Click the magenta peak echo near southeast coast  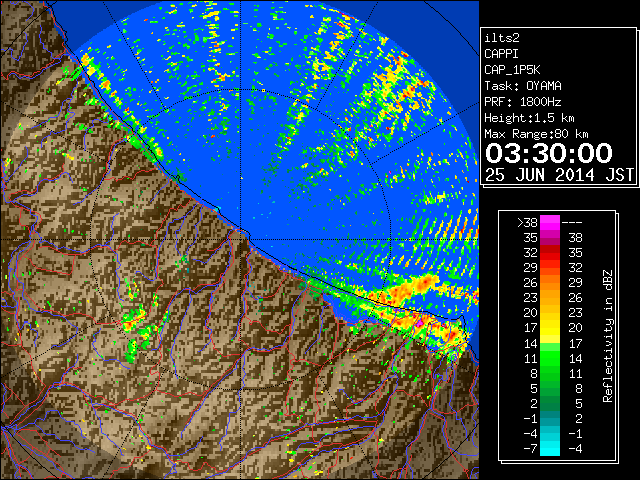(x=420, y=322)
